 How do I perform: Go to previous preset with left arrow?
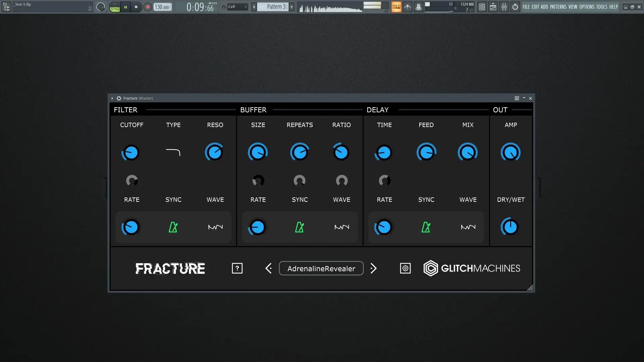coord(269,268)
